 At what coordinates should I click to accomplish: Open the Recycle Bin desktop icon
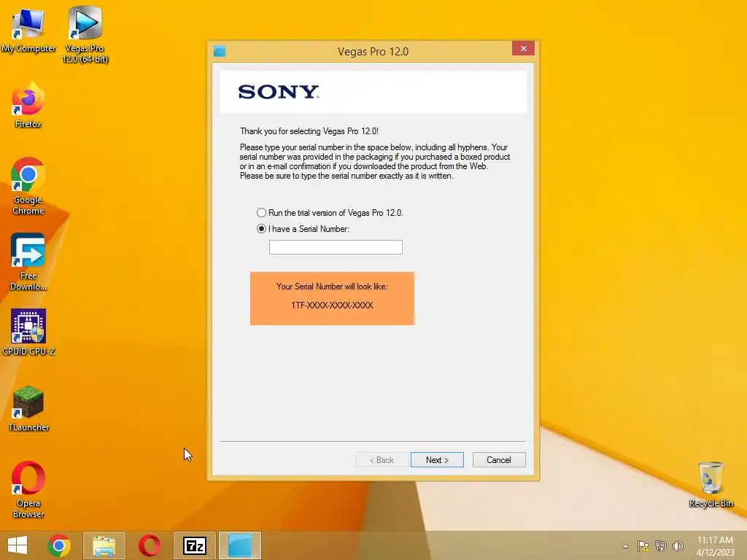(x=711, y=484)
